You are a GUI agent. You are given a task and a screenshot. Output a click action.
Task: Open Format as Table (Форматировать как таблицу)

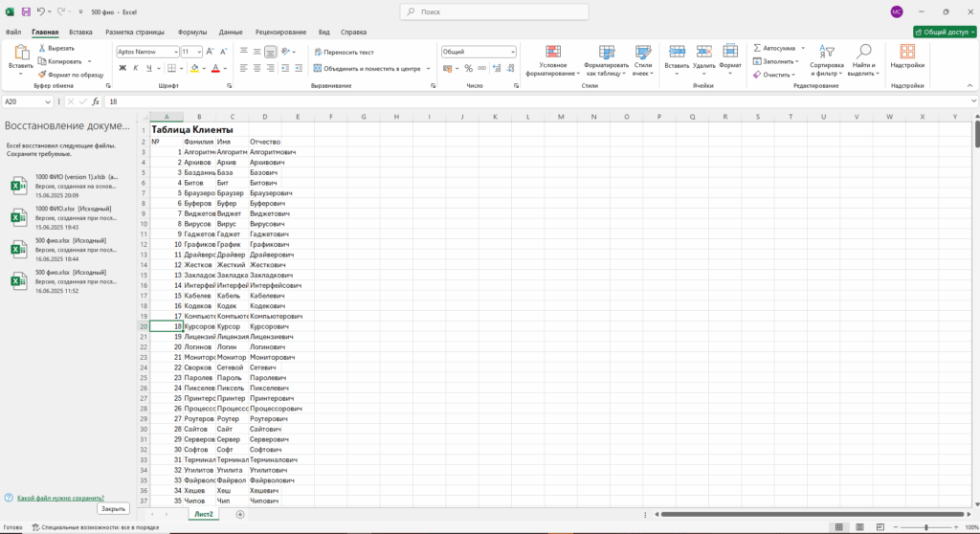[x=606, y=60]
